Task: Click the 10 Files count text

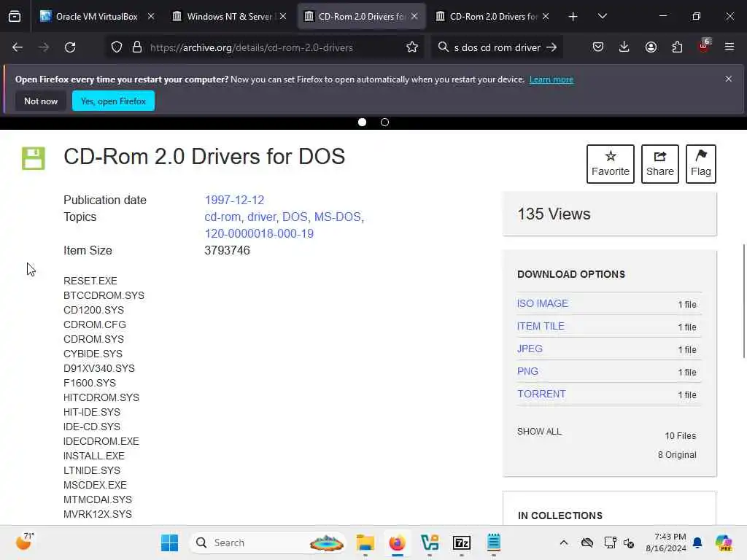Action: click(x=681, y=436)
